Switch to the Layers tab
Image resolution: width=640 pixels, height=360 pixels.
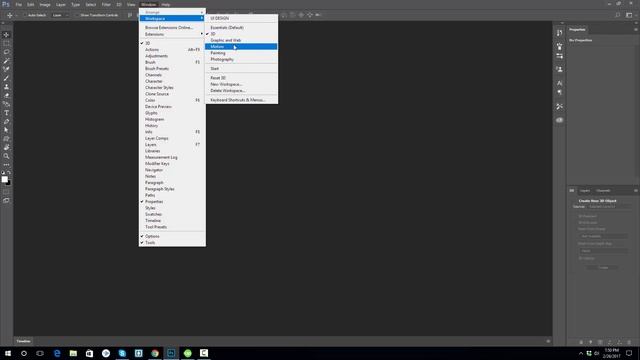(585, 191)
